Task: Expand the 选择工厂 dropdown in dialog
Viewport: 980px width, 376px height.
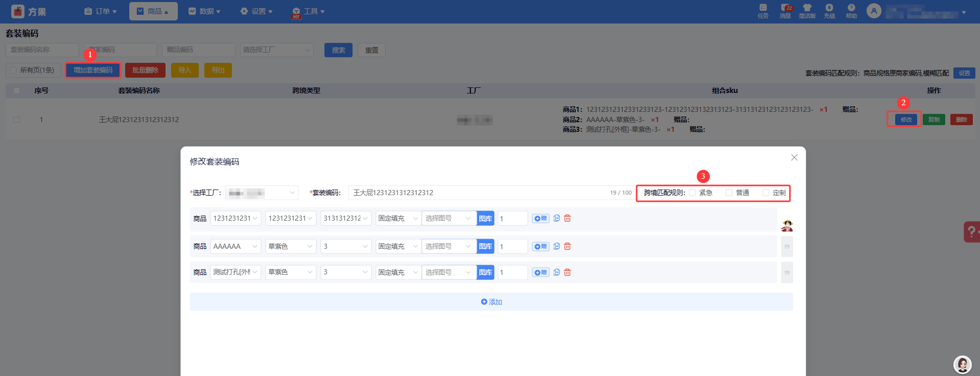Action: click(262, 193)
